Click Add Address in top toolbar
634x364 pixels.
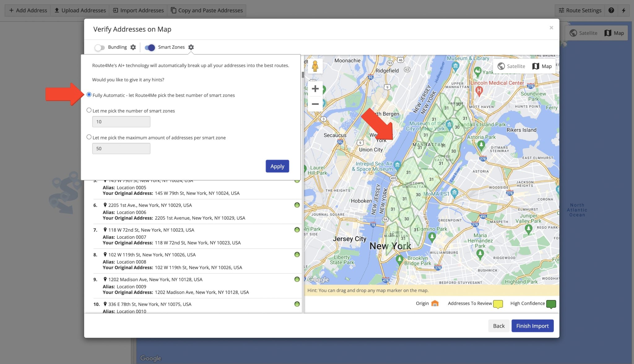click(28, 10)
